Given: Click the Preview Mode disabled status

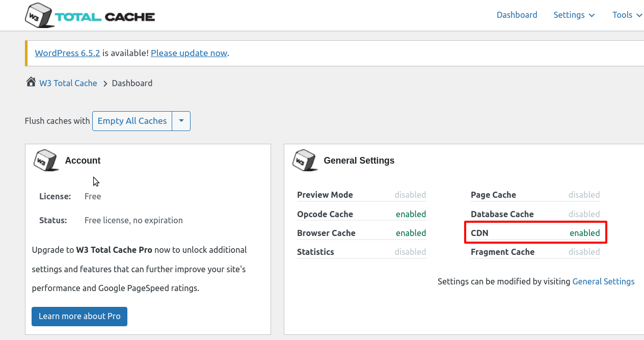Looking at the screenshot, I should tap(410, 195).
